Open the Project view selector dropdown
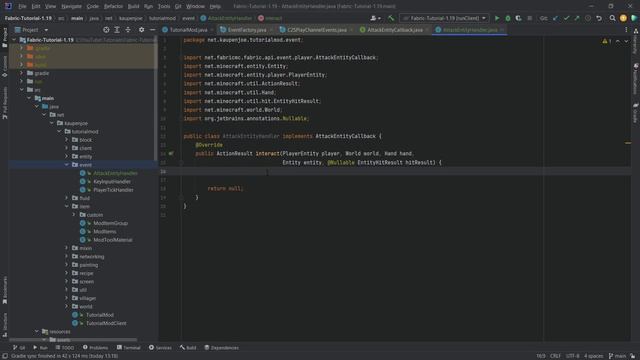640x360 pixels. point(31,30)
